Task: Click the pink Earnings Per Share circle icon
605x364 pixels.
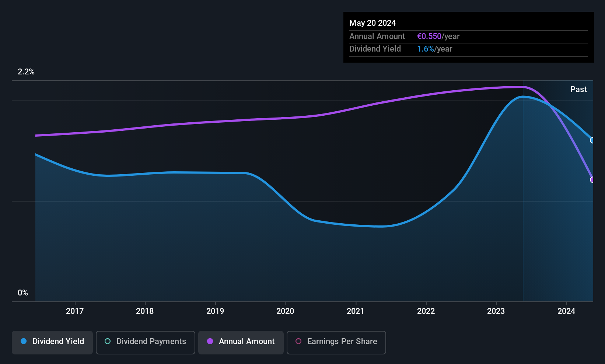Action: tap(298, 341)
